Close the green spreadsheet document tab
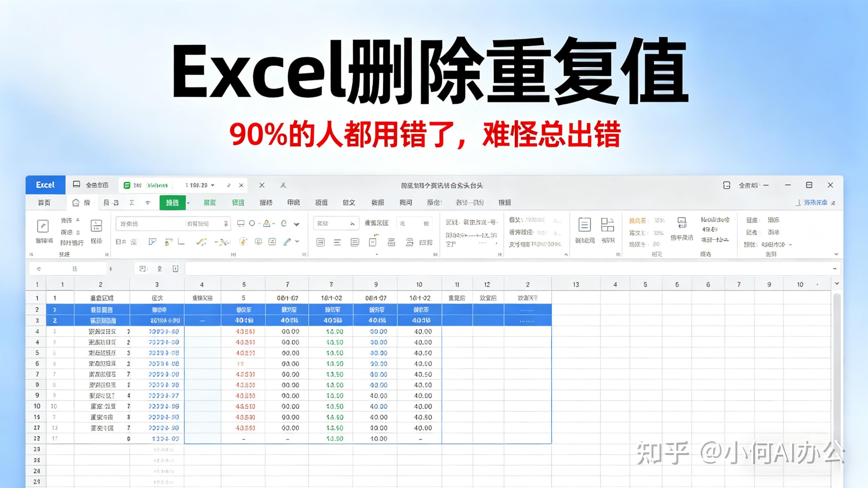The image size is (868, 488). (x=241, y=185)
